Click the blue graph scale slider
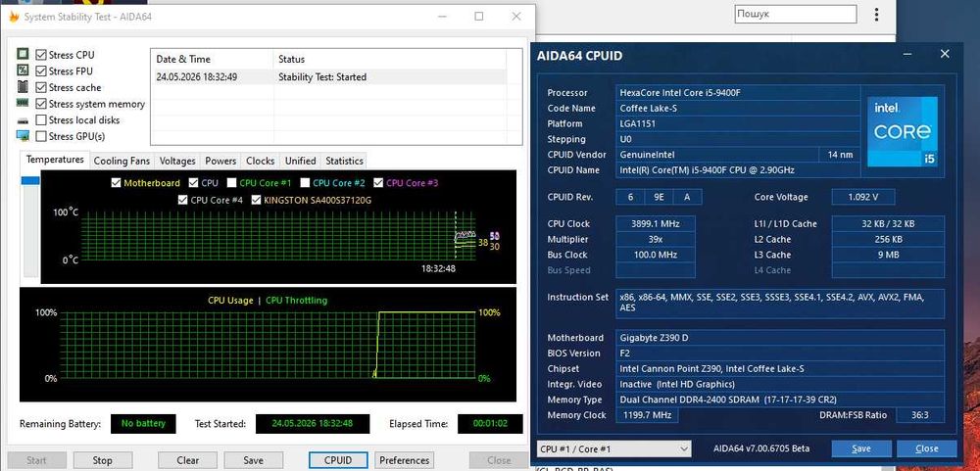980x471 pixels. coord(30,180)
